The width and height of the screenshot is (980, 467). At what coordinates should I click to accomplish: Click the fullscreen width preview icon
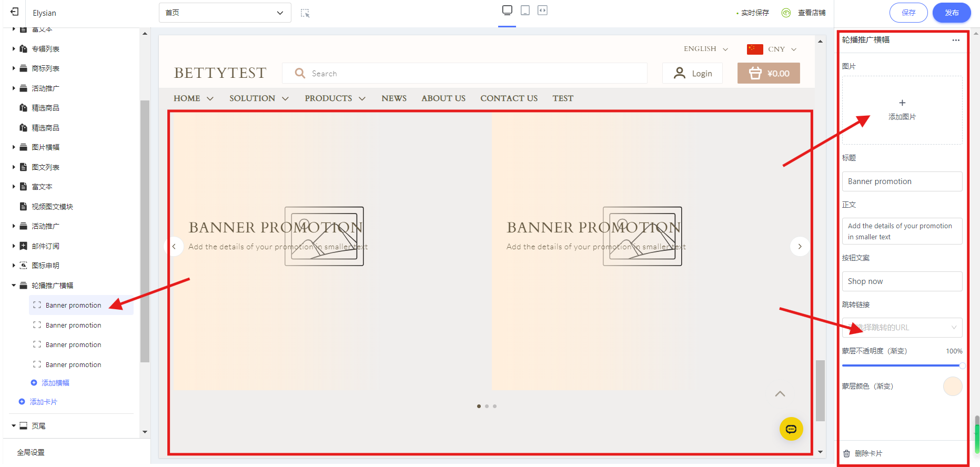click(542, 11)
